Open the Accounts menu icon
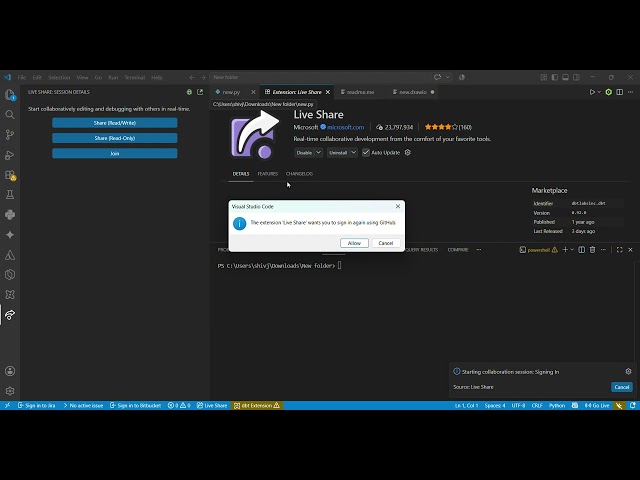 [10, 371]
